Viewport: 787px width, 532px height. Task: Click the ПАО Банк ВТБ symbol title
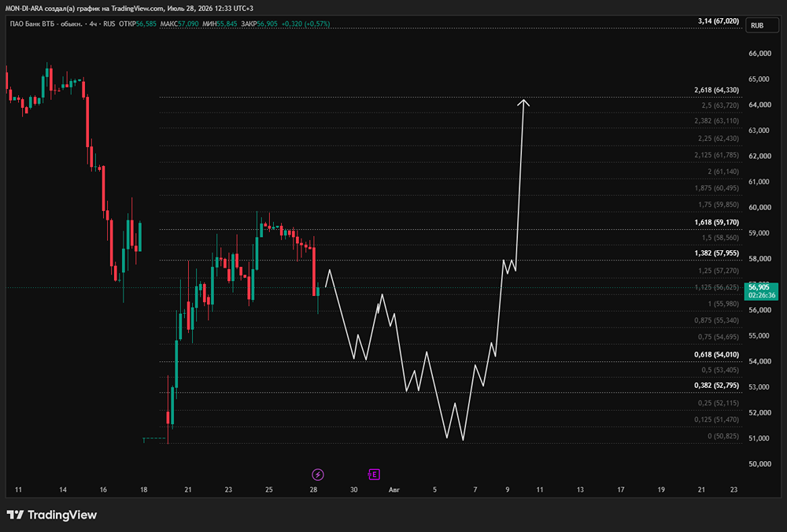(46, 24)
